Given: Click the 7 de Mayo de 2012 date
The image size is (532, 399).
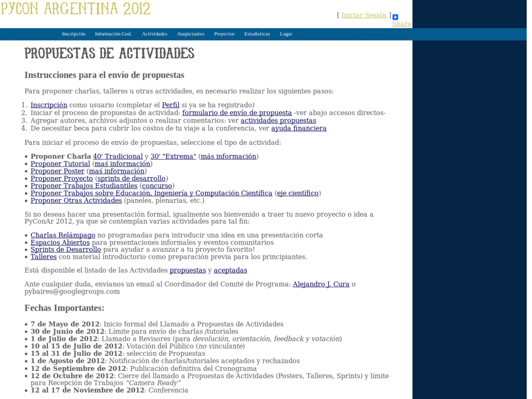Looking at the screenshot, I should [65, 324].
